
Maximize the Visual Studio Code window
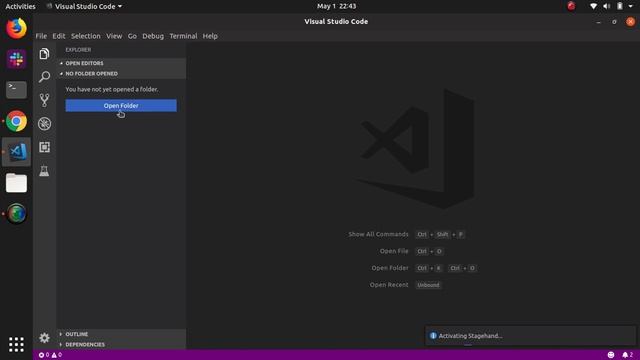click(x=614, y=22)
